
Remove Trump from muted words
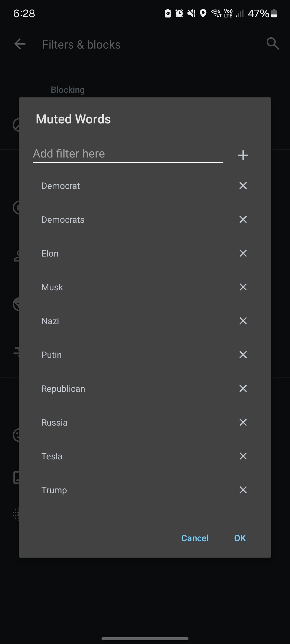[243, 490]
